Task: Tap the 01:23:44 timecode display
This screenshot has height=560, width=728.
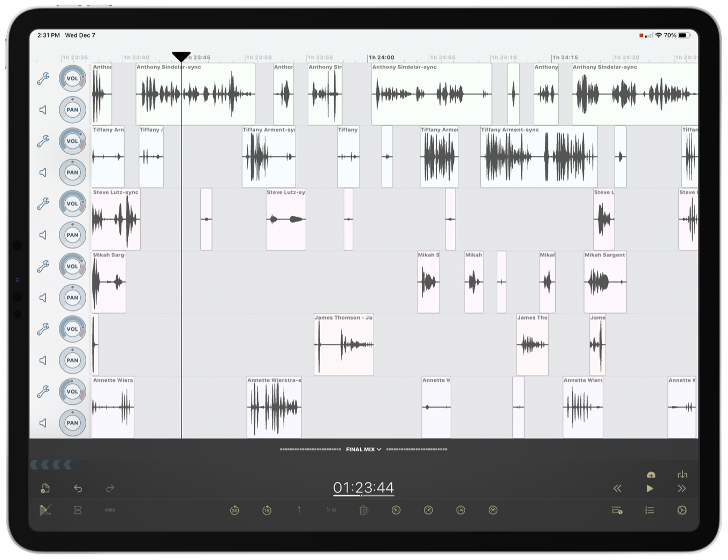Action: (363, 488)
